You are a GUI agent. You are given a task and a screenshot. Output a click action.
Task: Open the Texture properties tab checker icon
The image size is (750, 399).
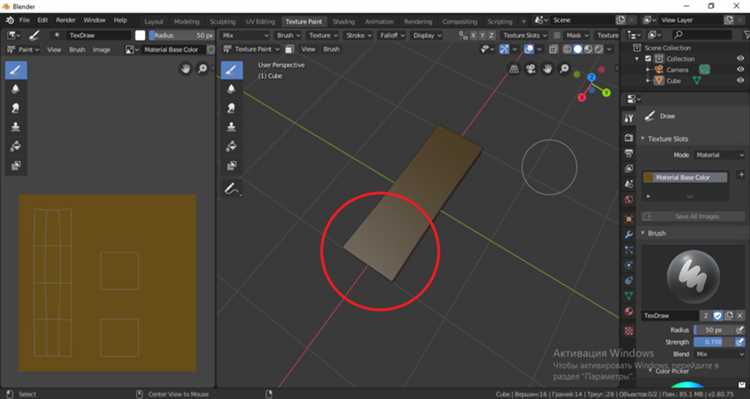629,331
